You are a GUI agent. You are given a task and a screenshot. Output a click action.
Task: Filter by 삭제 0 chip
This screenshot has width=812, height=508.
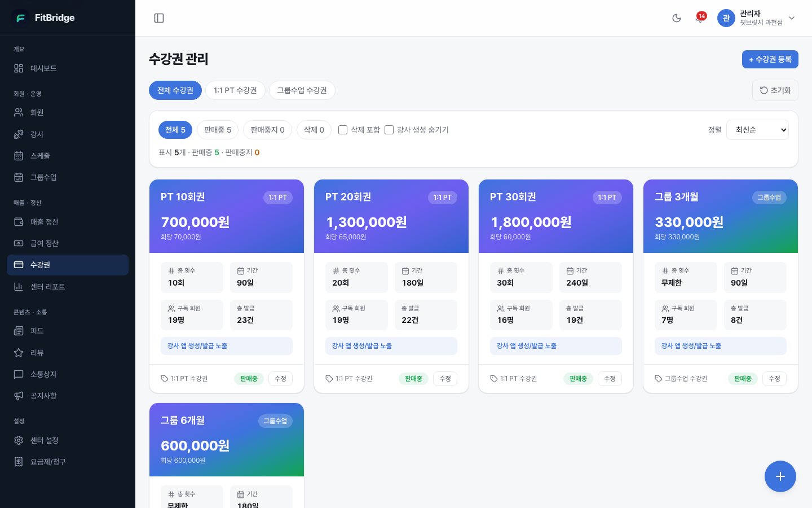314,130
